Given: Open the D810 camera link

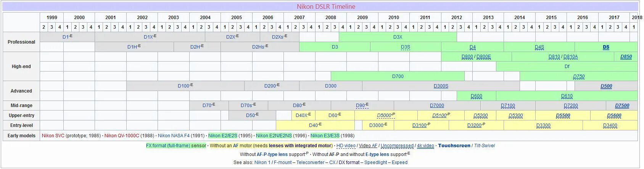Looking at the screenshot, I should (554, 57).
